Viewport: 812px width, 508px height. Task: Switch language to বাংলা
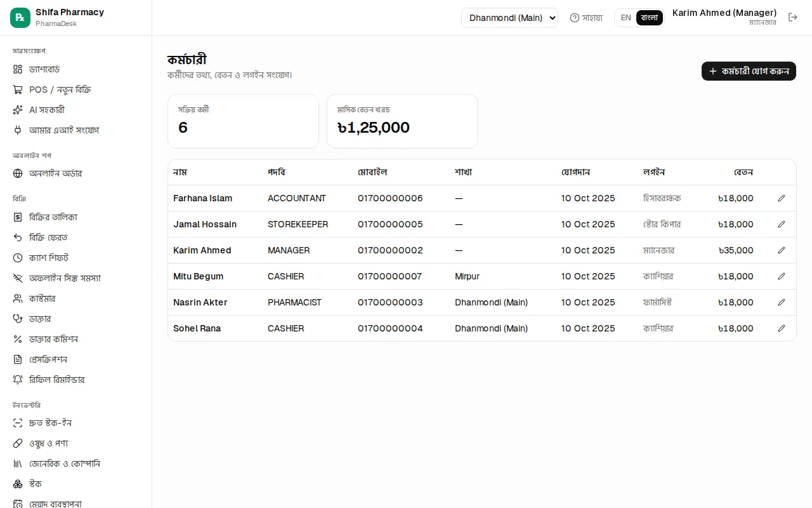click(x=650, y=18)
